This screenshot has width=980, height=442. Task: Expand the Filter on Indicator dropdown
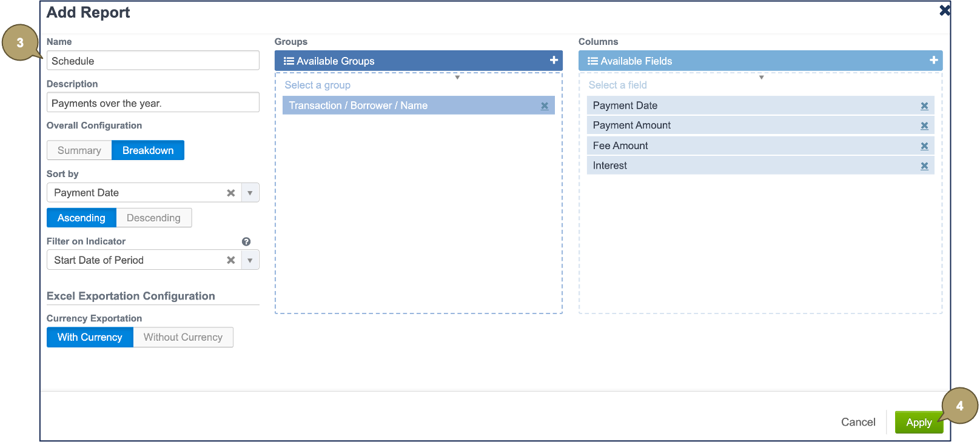click(250, 260)
